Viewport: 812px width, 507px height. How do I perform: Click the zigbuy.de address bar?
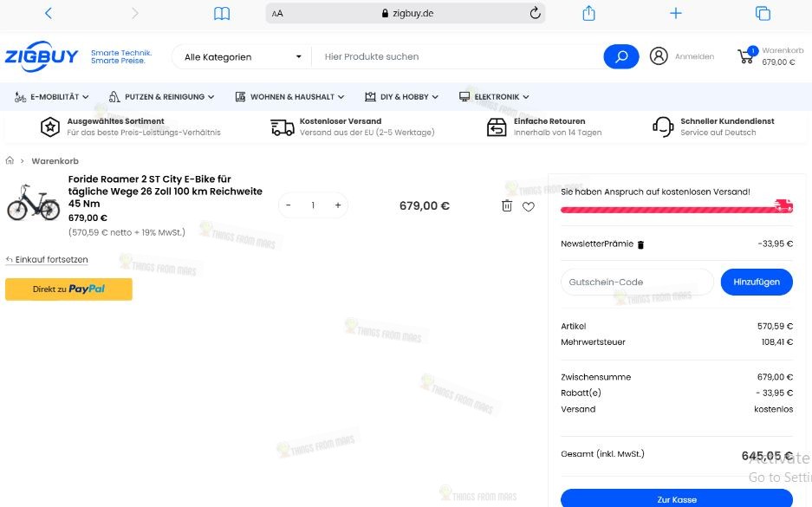[x=406, y=14]
